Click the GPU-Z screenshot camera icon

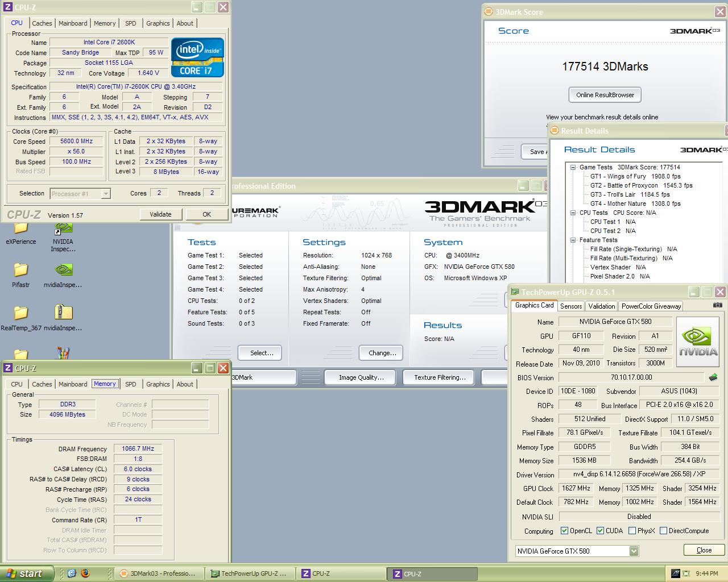click(717, 305)
